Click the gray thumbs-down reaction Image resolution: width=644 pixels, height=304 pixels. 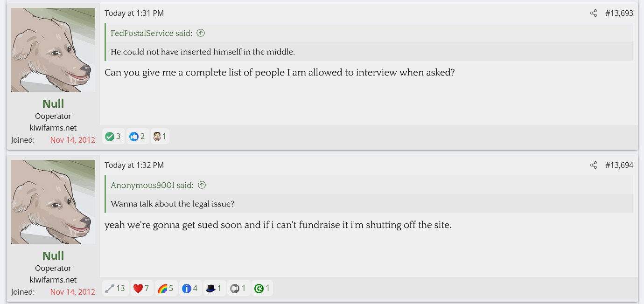235,289
